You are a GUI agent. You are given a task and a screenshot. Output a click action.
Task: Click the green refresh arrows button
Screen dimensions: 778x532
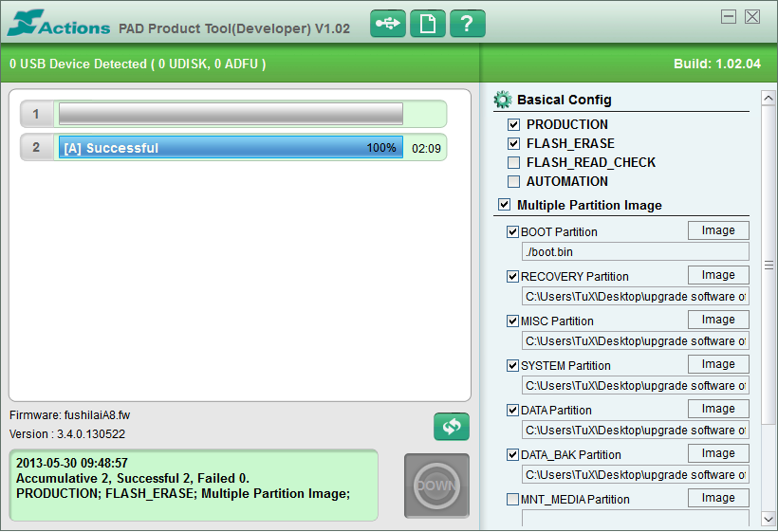[452, 427]
